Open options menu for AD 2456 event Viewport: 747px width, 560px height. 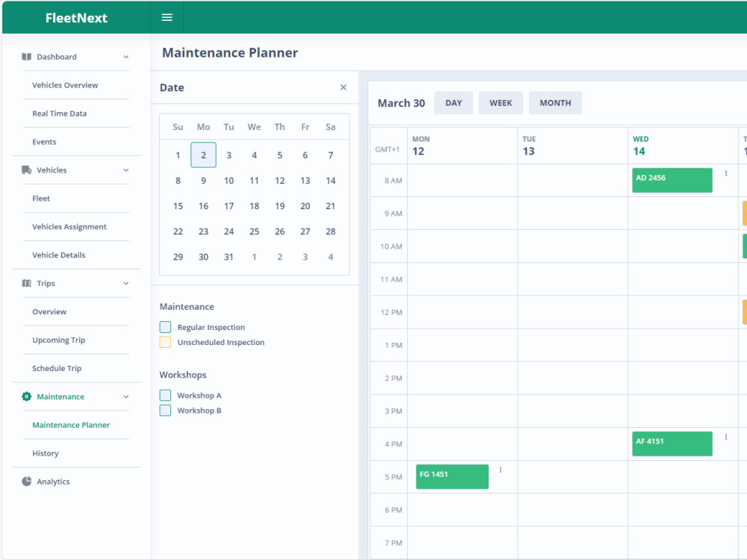point(726,174)
